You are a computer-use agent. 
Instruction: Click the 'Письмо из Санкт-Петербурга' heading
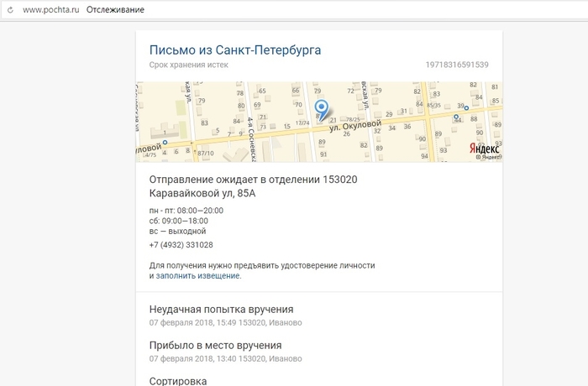coord(234,50)
